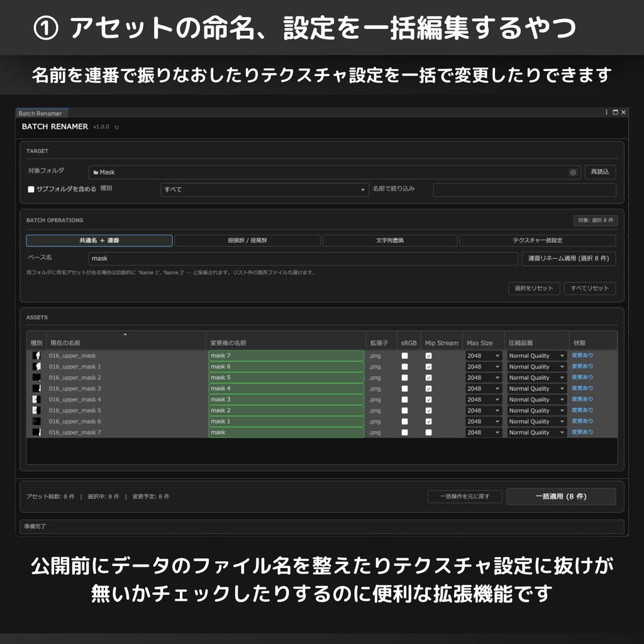The width and height of the screenshot is (644, 644).
Task: Click thumbnail of 016_upper_mask 3 row
Action: pyautogui.click(x=36, y=389)
